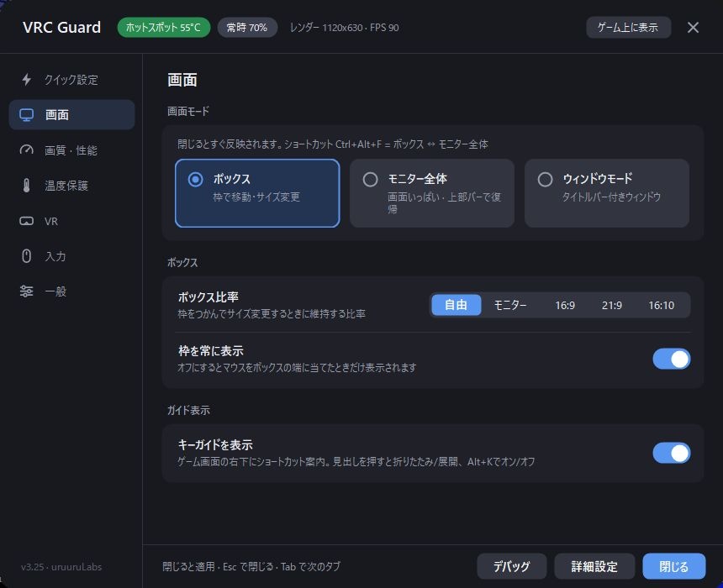The height and width of the screenshot is (588, 723).
Task: Click the オフにするとマウスをボックスの端 description text
Action: point(297,367)
